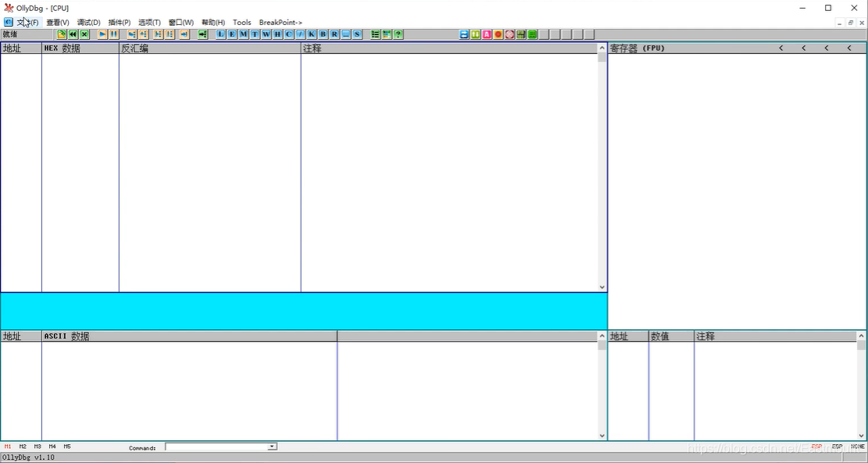Open the 调试(D) menu

88,22
